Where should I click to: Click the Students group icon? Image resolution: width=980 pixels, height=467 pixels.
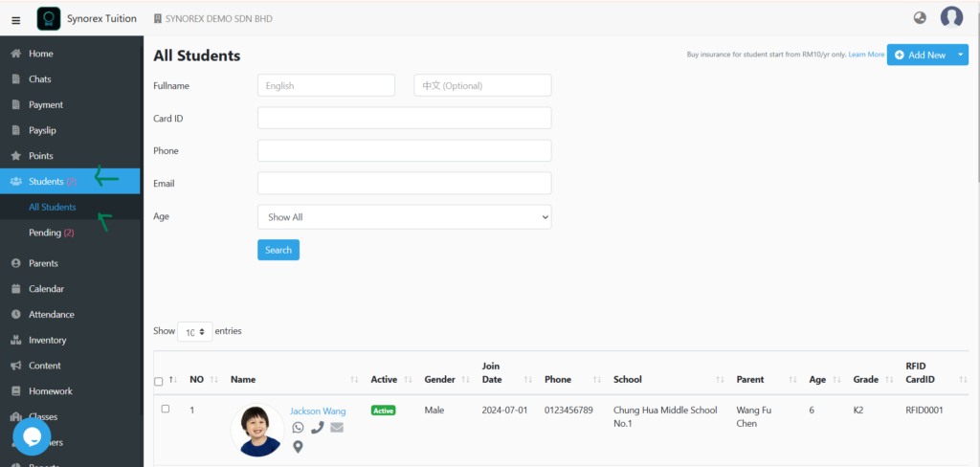(16, 181)
